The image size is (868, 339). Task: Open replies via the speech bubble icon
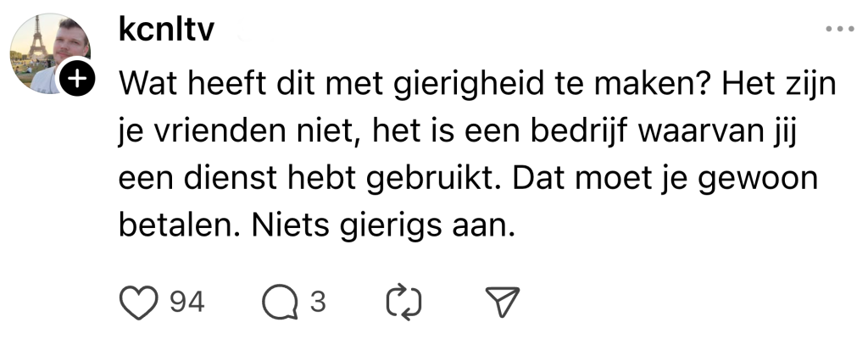click(278, 302)
